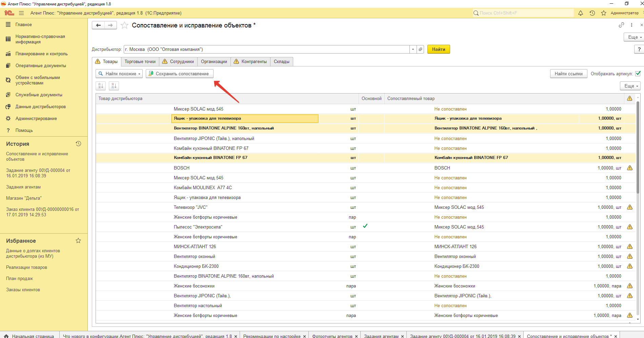Click the search field Поиск Ctrl+Shift+F
This screenshot has width=644, height=338.
[523, 13]
